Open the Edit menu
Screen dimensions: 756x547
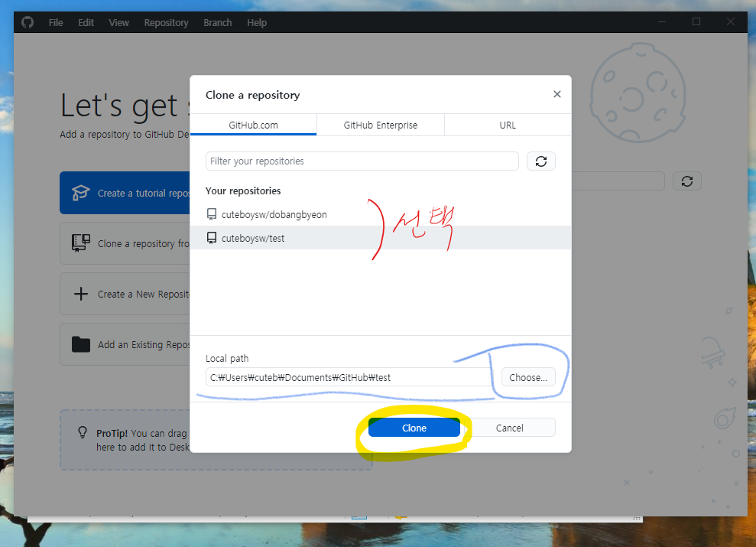(86, 23)
